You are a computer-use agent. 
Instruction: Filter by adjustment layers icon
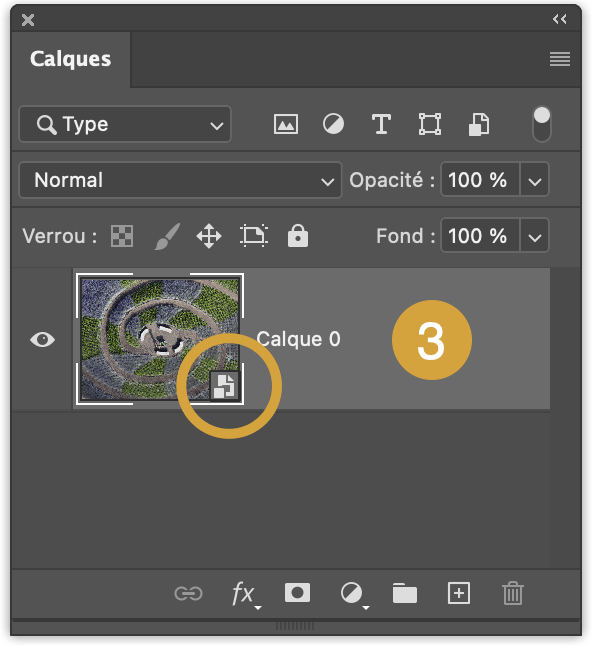[x=333, y=124]
